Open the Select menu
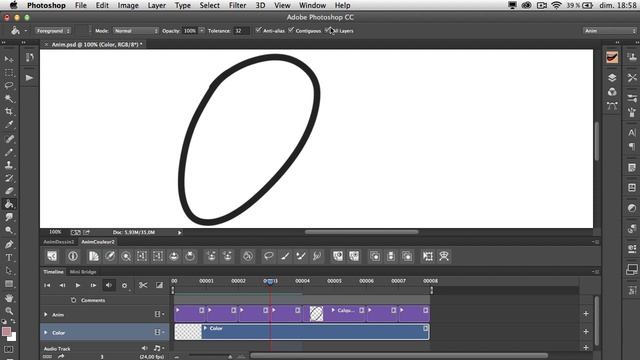Screen dimensions: 640x360 (209, 5)
